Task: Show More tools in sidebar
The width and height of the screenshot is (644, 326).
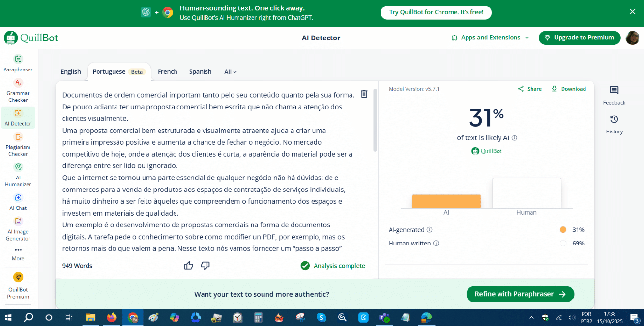Action: tap(18, 253)
